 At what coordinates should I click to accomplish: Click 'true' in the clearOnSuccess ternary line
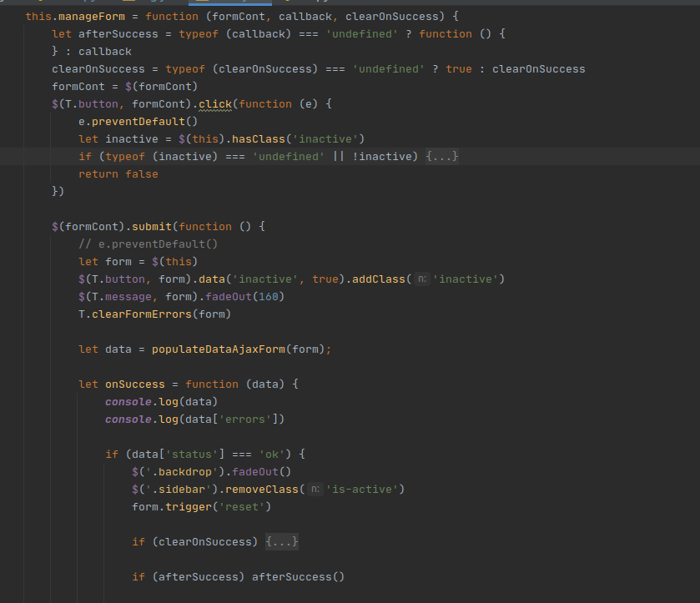459,69
